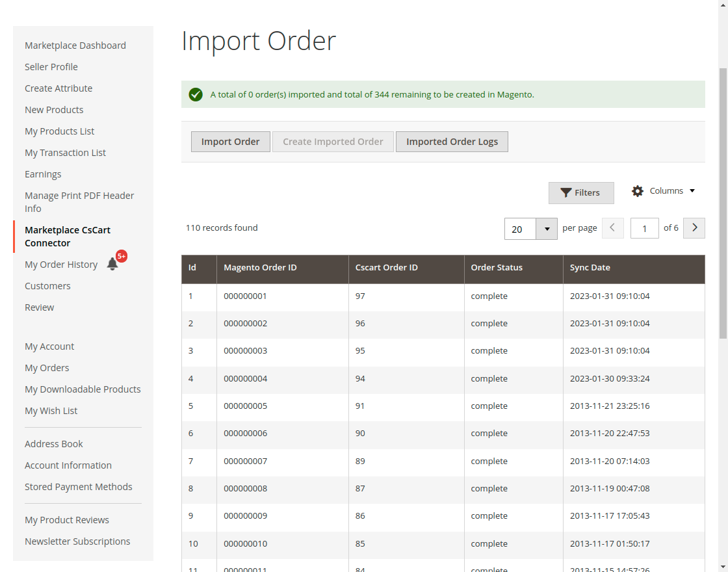This screenshot has width=728, height=572.
Task: Click Magento order 000000007
Action: click(x=245, y=461)
